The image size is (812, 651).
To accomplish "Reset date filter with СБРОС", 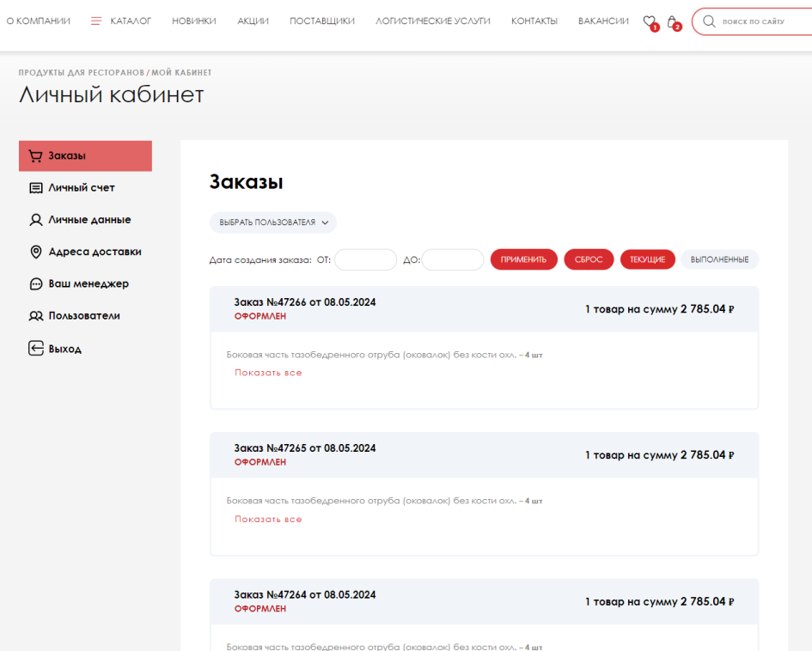I will [589, 259].
